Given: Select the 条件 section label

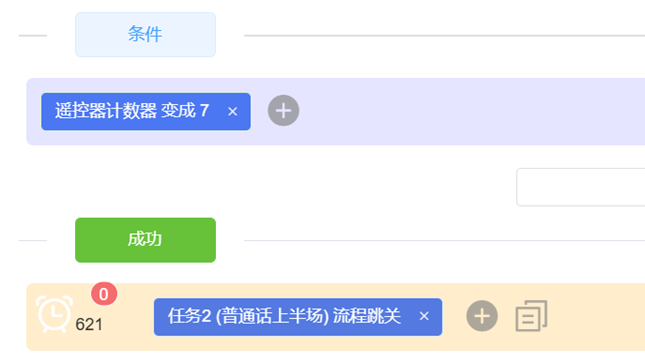Looking at the screenshot, I should point(145,35).
